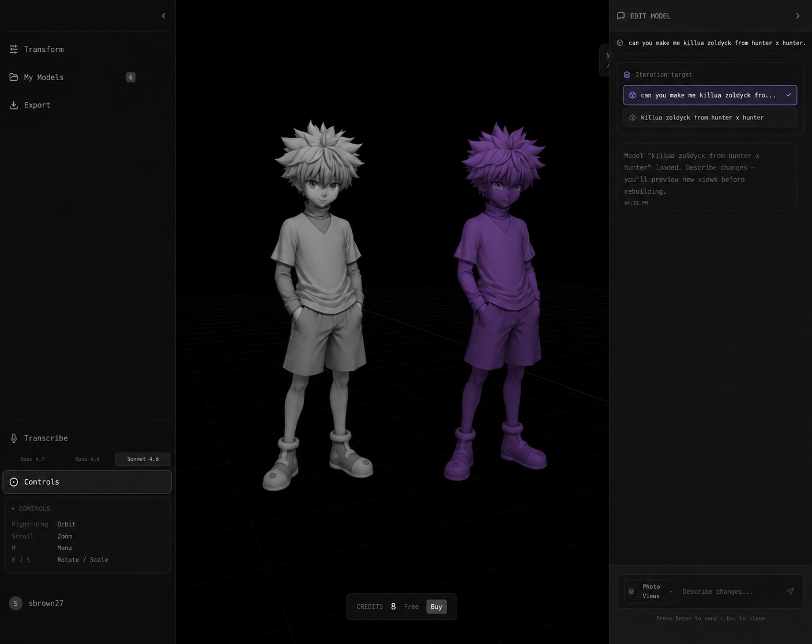
Task: Click the EDIT MODEL panel title
Action: (x=650, y=16)
